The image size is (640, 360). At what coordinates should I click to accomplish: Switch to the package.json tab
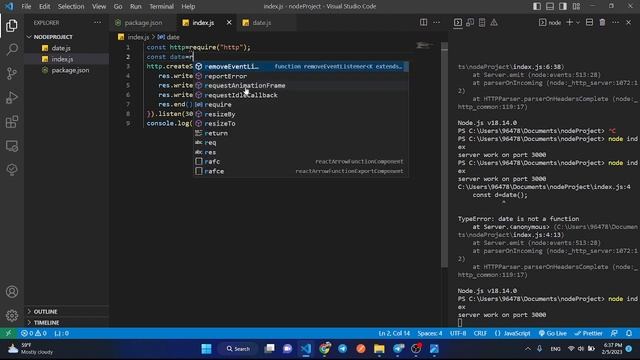click(x=143, y=22)
